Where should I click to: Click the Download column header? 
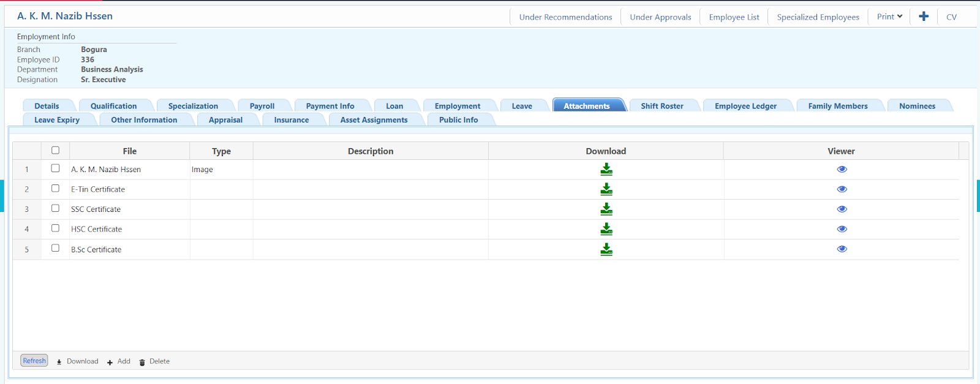pos(606,151)
